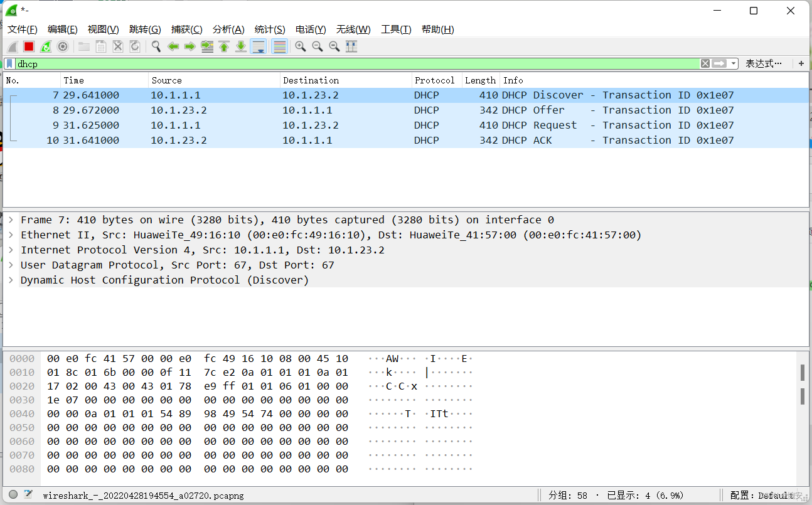The image size is (812, 505).
Task: Open the 文件(F) menu
Action: click(23, 29)
